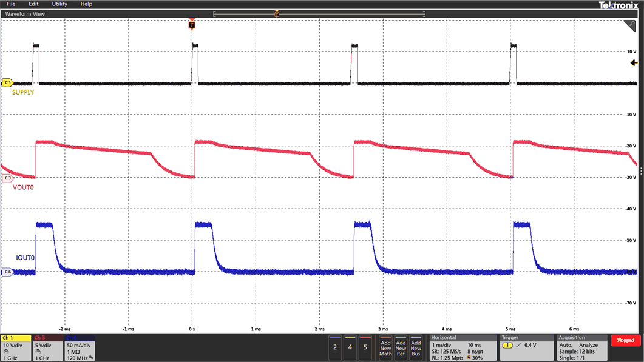Open the Utility menu

[x=59, y=4]
